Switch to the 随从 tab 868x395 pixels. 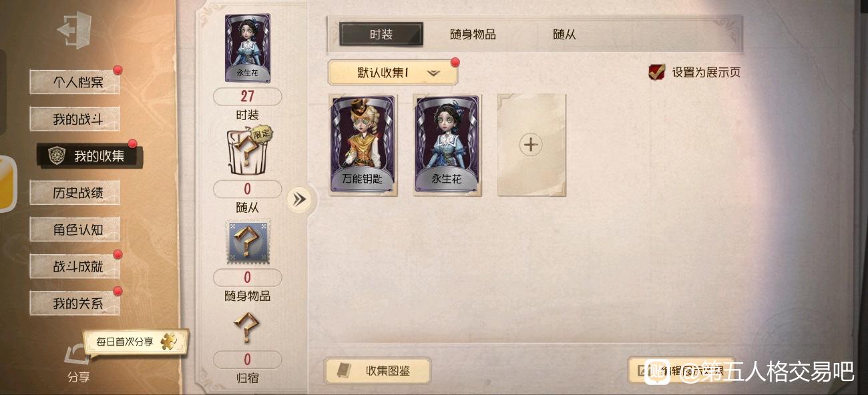[x=564, y=34]
